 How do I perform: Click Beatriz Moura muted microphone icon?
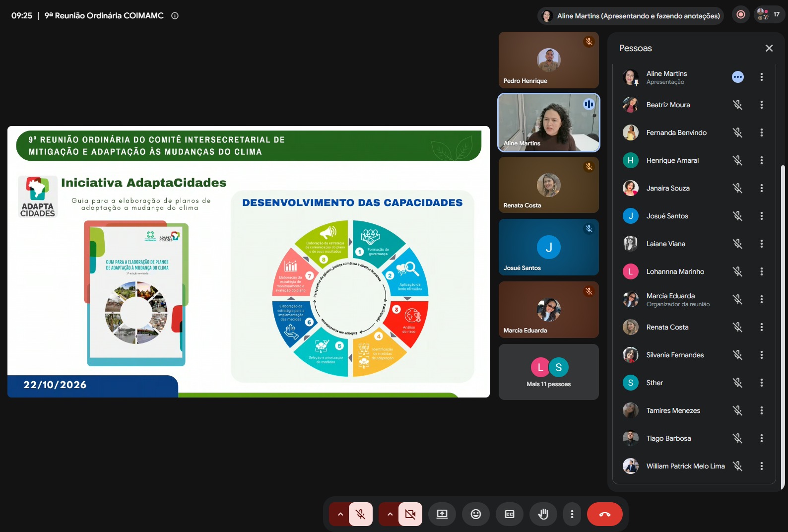738,105
